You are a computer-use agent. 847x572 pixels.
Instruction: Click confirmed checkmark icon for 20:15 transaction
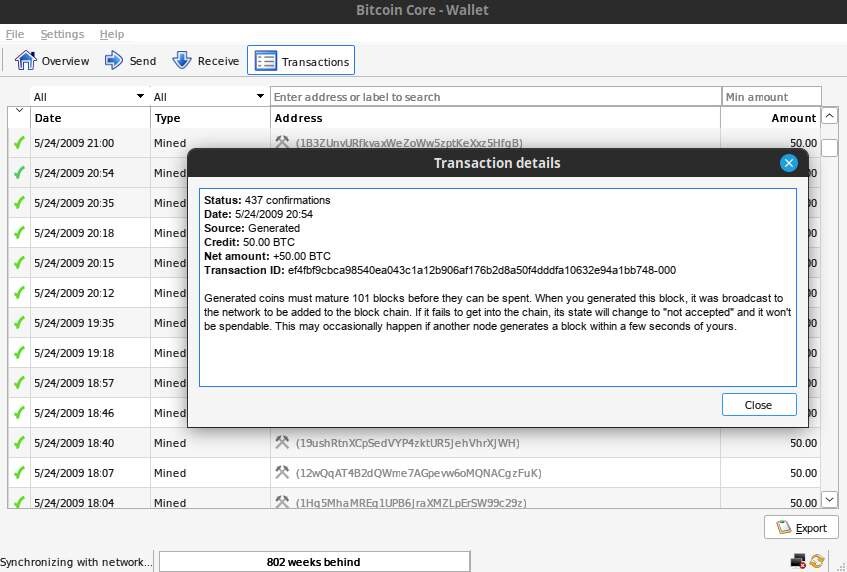19,263
